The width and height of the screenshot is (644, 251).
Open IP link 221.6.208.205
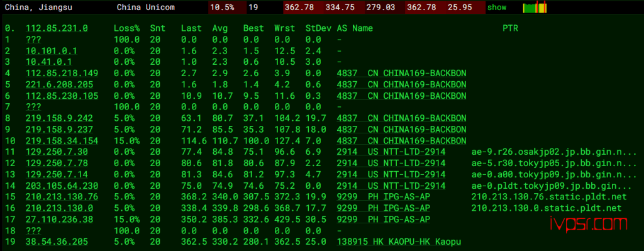point(59,85)
